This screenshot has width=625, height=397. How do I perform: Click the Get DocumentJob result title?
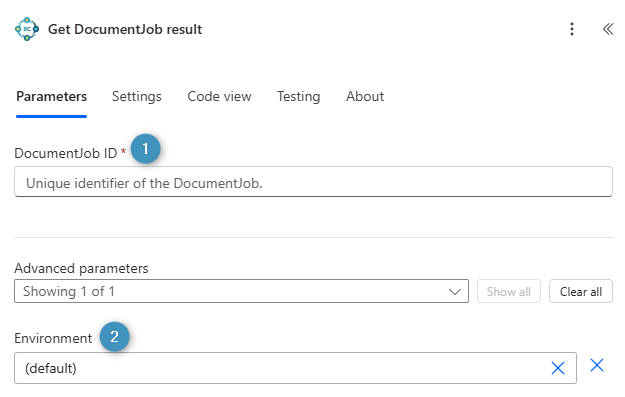125,29
